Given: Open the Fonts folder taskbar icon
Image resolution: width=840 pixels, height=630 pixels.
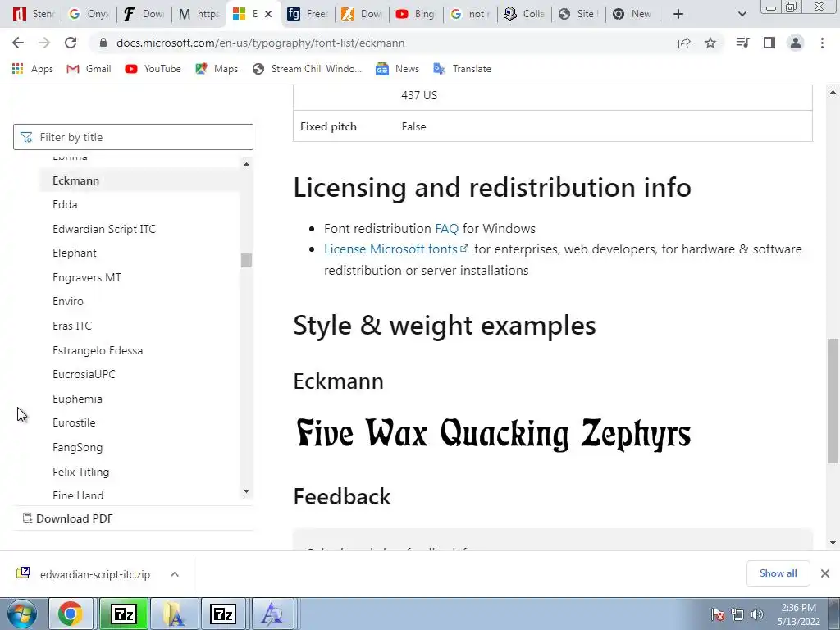Looking at the screenshot, I should (174, 614).
